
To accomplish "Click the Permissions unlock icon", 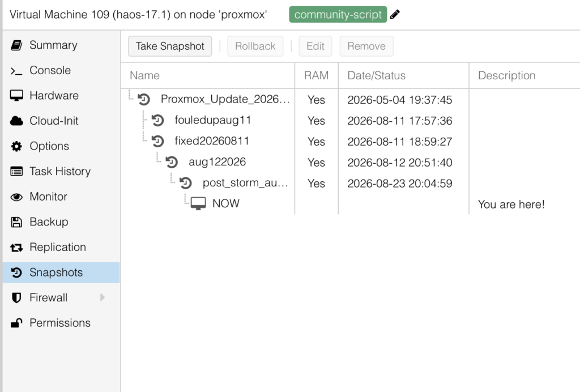I will [x=16, y=323].
